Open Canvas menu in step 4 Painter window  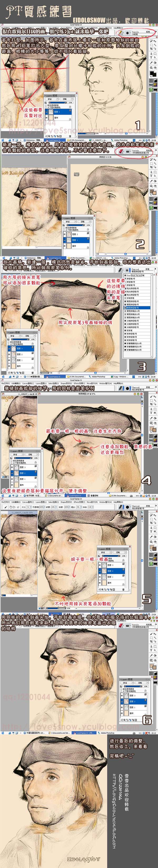click(x=28, y=383)
